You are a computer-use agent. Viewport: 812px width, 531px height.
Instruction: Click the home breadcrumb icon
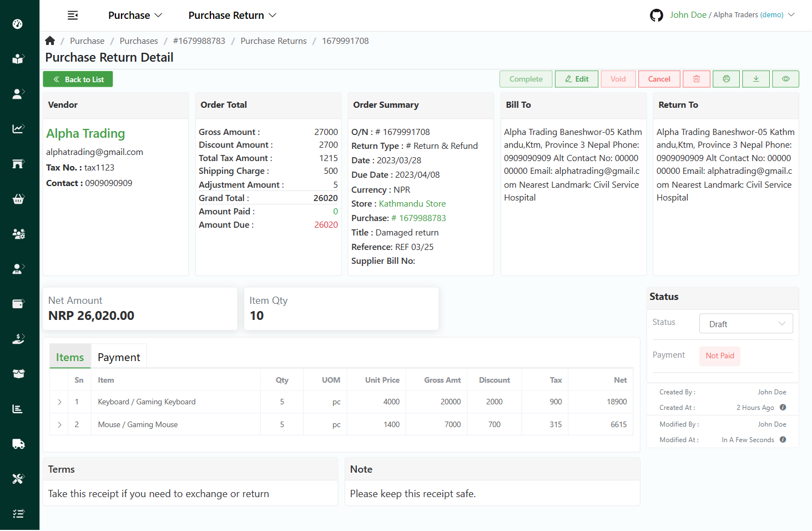coord(50,41)
